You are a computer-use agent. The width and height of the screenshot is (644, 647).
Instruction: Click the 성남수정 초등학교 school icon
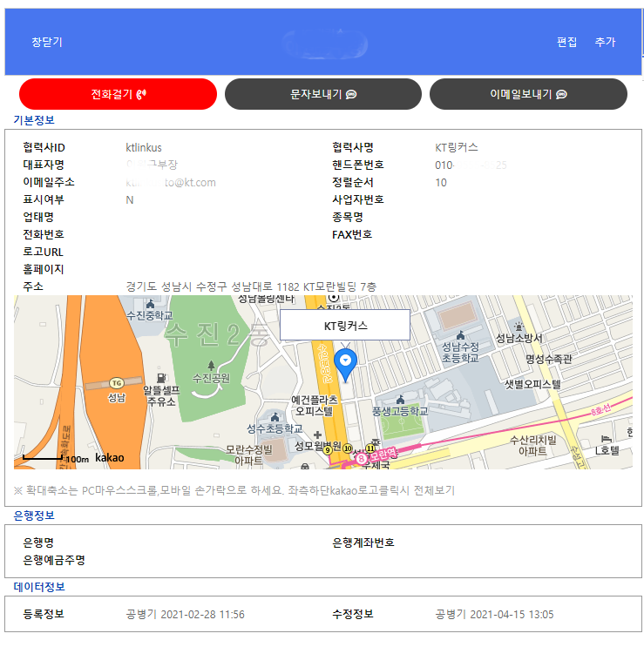coord(460,335)
